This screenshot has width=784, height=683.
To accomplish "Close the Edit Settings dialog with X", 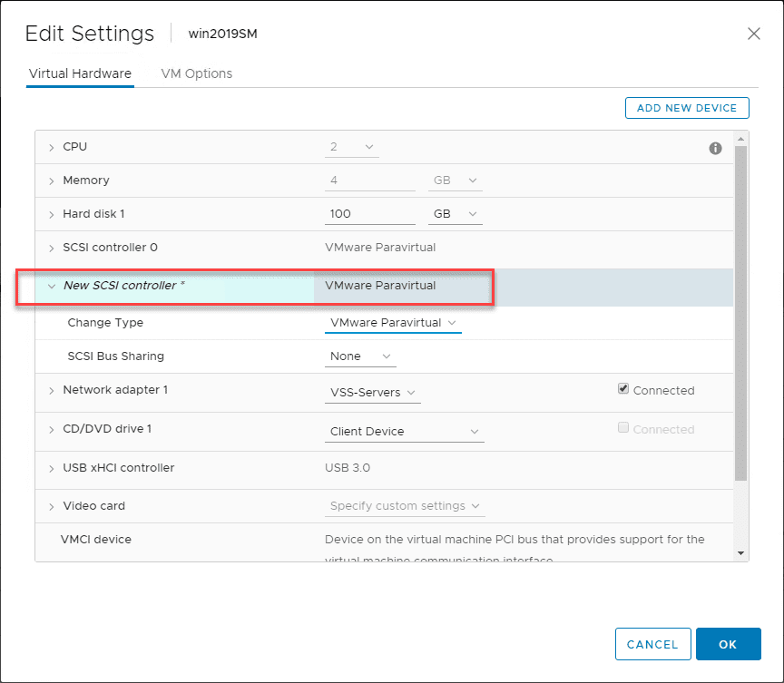I will pos(753,34).
